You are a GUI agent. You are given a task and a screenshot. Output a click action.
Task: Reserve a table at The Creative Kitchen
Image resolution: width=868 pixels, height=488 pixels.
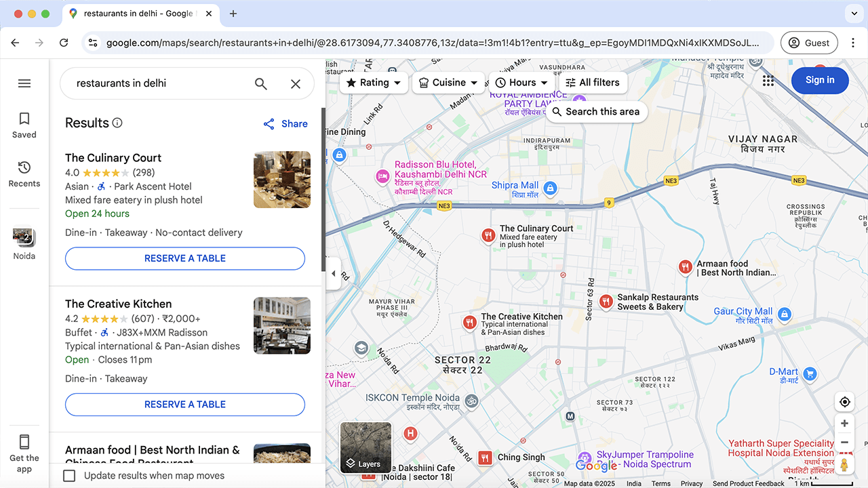[185, 405]
